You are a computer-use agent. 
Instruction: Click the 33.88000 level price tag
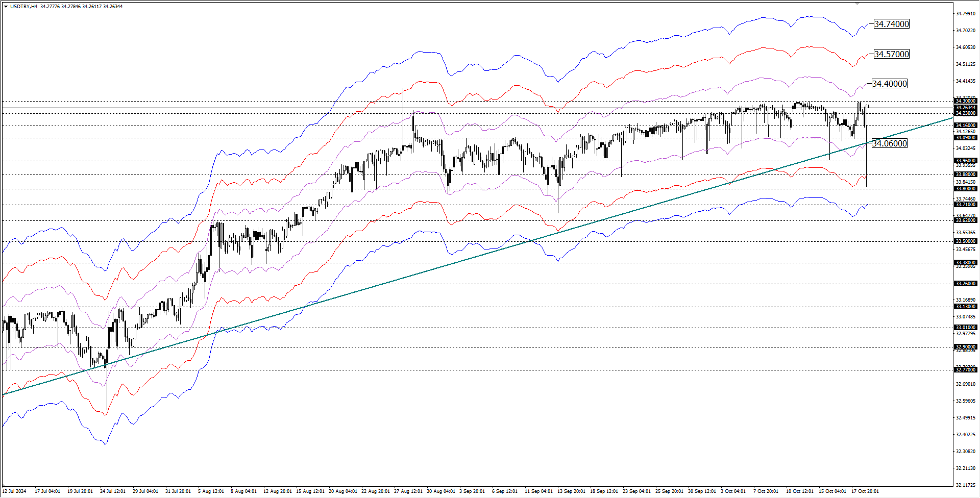(x=966, y=175)
